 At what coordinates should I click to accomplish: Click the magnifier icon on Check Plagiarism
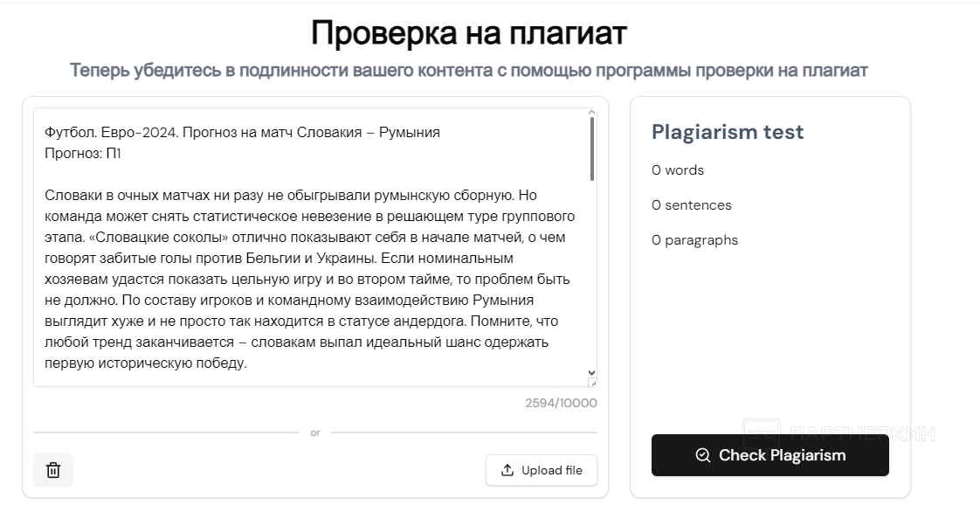[702, 455]
